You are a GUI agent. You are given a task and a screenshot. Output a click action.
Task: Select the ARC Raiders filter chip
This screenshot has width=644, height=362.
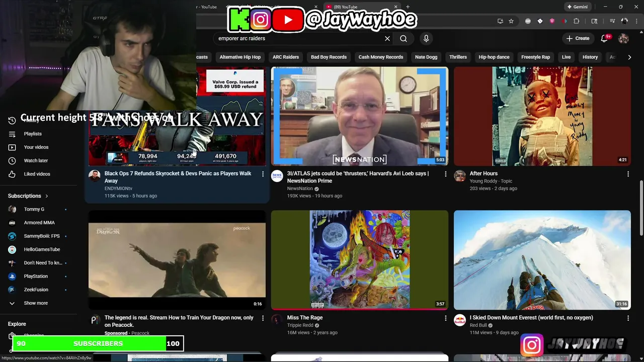(x=286, y=57)
